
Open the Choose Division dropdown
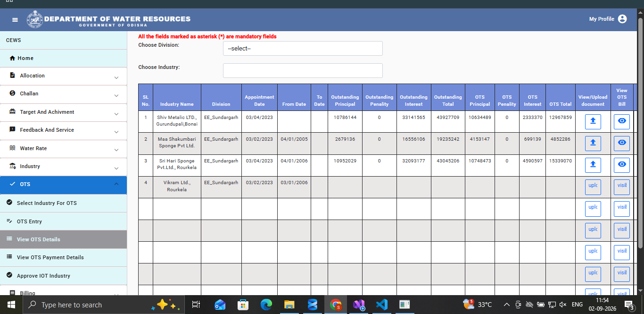coord(303,49)
